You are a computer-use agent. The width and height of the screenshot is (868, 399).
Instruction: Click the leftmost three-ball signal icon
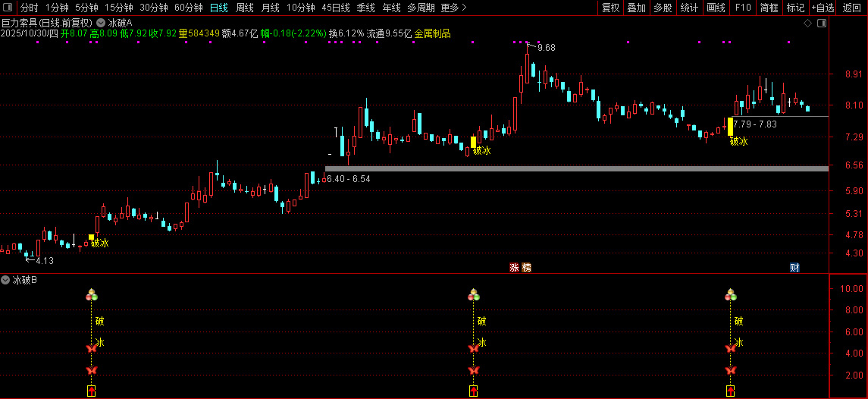(91, 295)
